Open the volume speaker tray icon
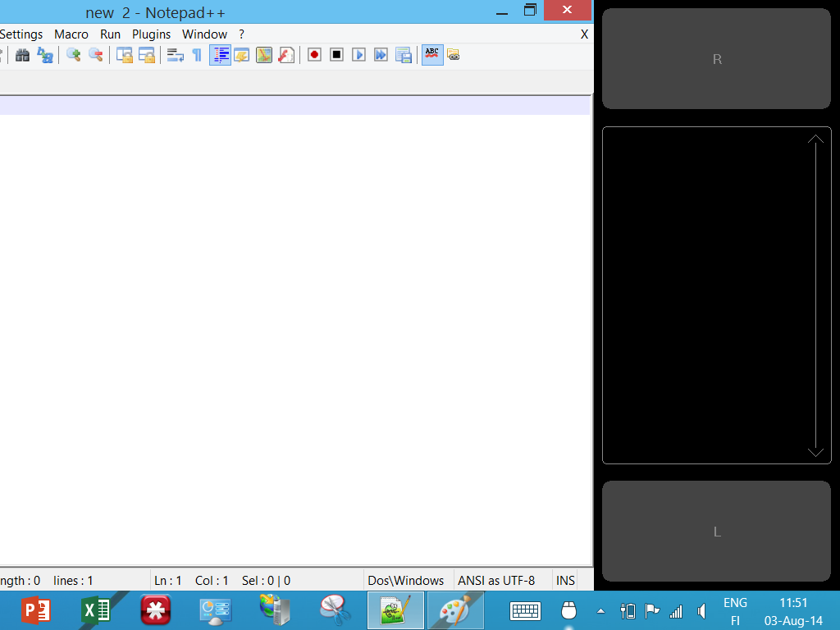 701,611
